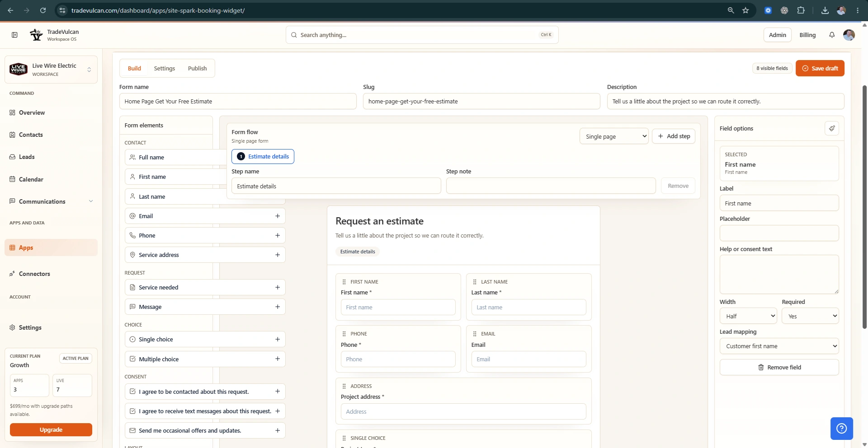Viewport: 868px width, 448px height.
Task: Grab the ADDRESS field drag handle
Action: [x=344, y=386]
